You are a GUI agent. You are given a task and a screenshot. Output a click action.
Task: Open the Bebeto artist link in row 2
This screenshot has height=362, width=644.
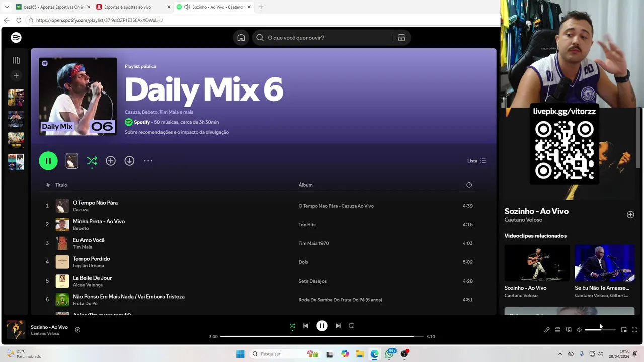point(80,228)
